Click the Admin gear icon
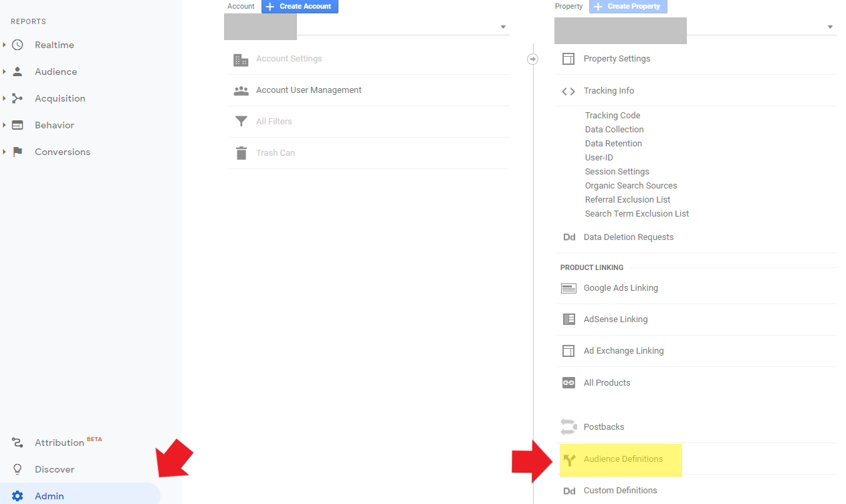The height and width of the screenshot is (504, 846). pos(17,496)
